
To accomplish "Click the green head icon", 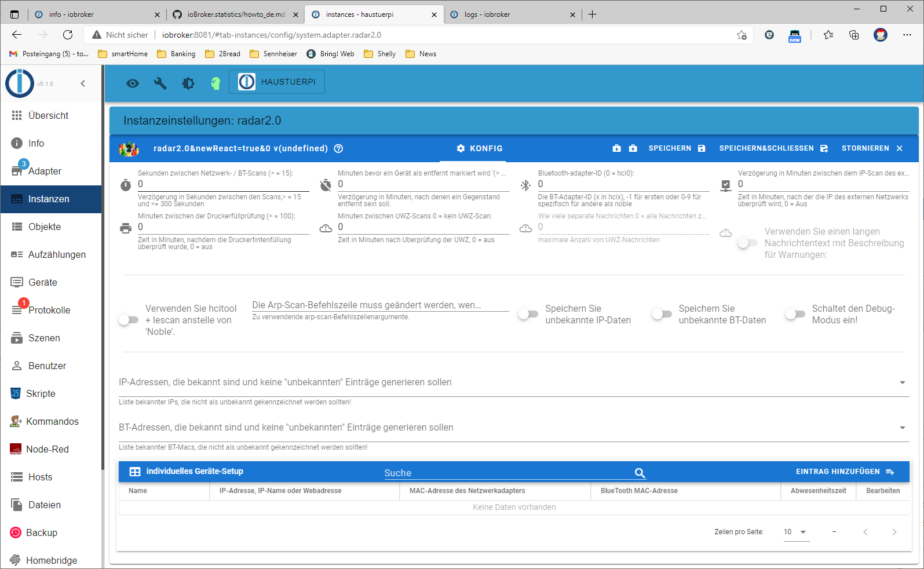I will pos(216,83).
